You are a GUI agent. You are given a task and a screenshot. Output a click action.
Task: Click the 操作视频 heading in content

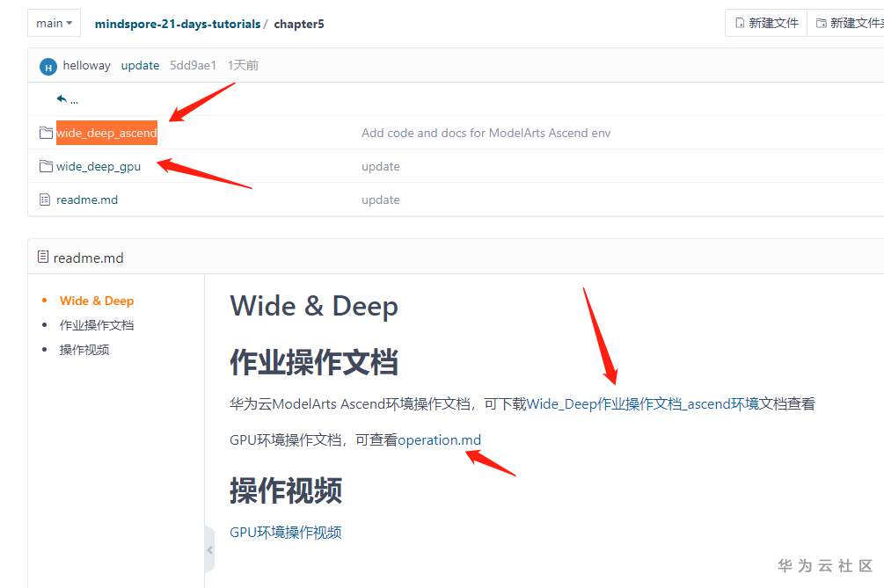286,490
